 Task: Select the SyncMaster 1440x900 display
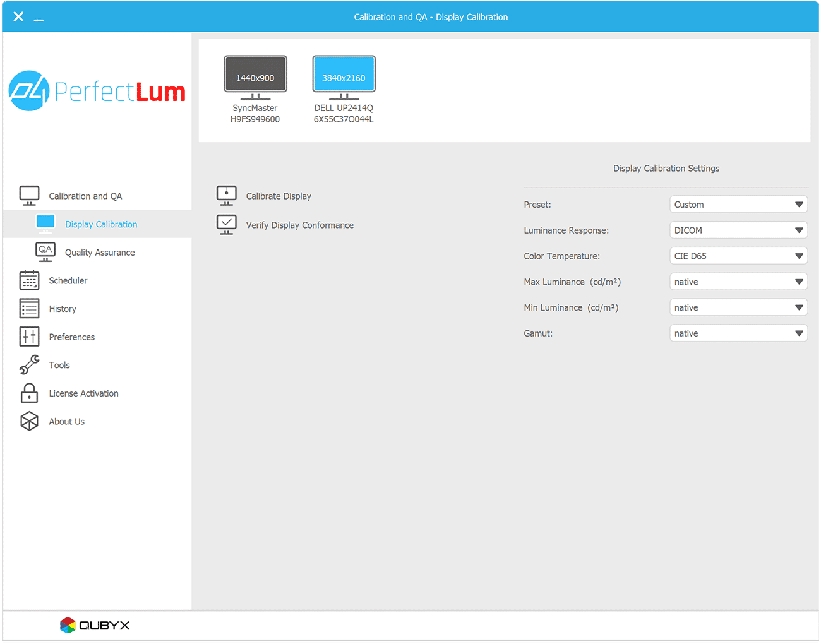(255, 78)
